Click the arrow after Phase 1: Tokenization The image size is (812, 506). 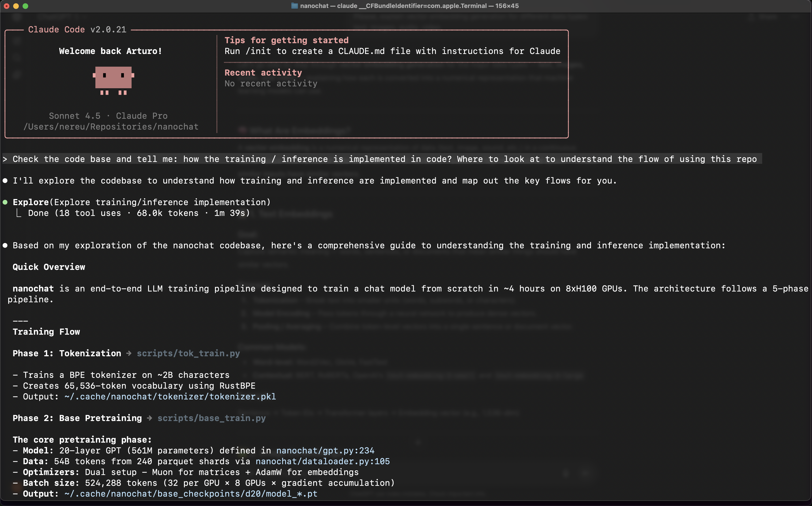point(129,353)
